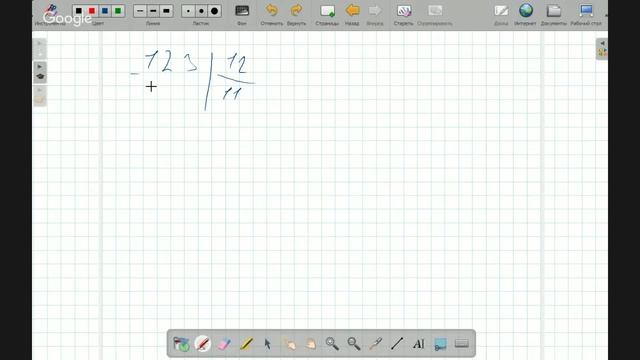Clear the page with Стереть
Viewport: 640px width, 360px height.
(404, 11)
